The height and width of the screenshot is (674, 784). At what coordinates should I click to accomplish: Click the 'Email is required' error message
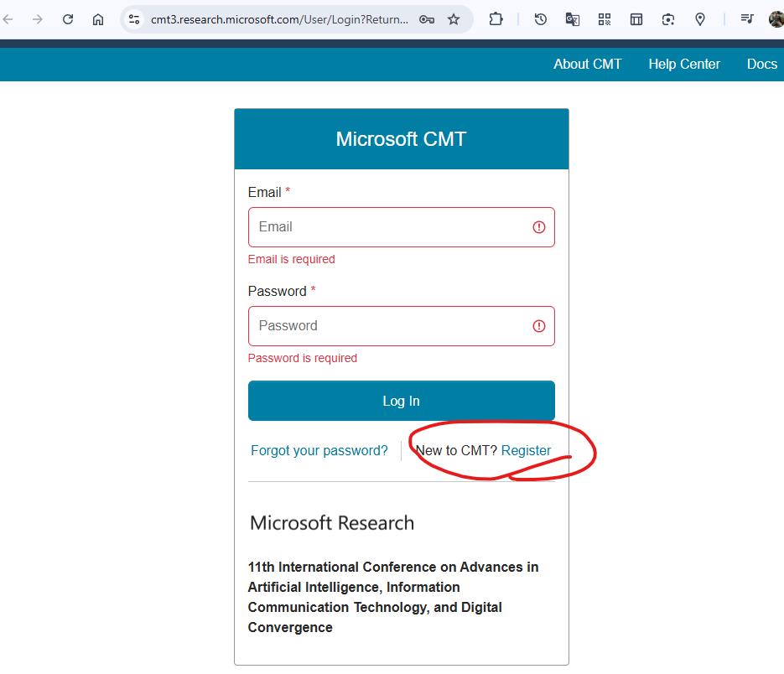292,259
